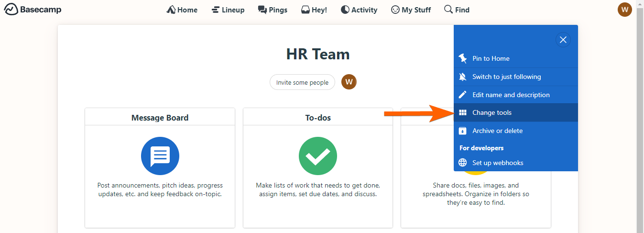The height and width of the screenshot is (233, 644).
Task: Click Invite some people button
Action: pos(302,82)
